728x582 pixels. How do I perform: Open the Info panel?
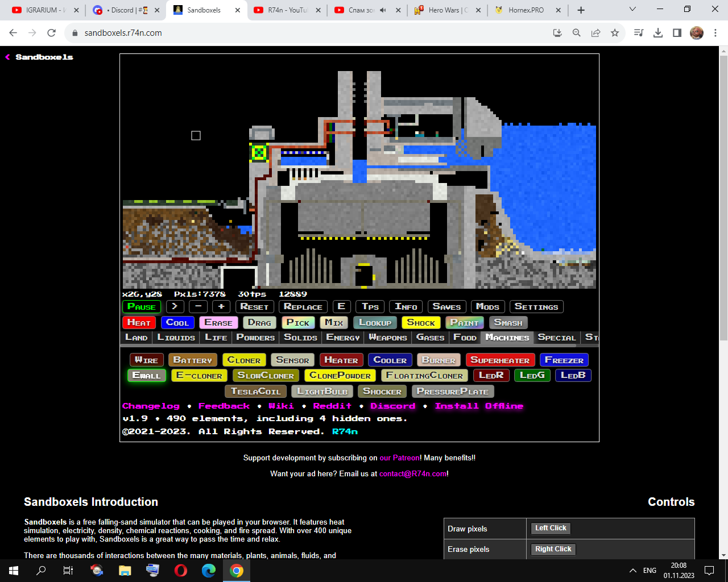coord(406,307)
